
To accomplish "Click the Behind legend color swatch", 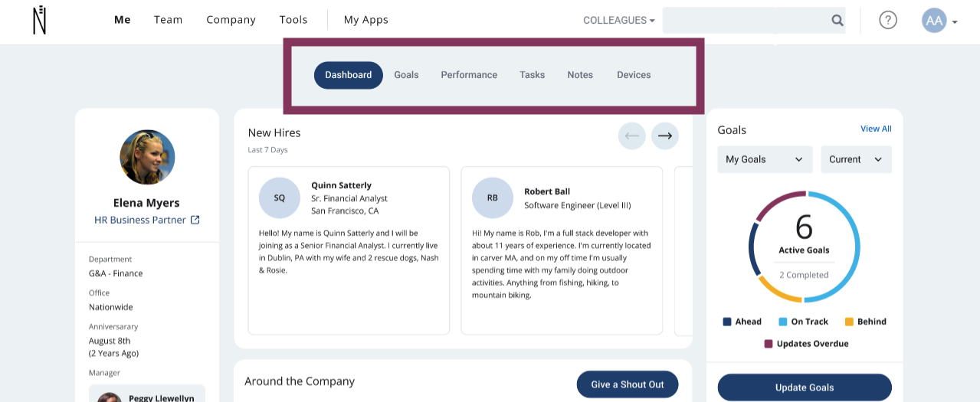I will (849, 322).
